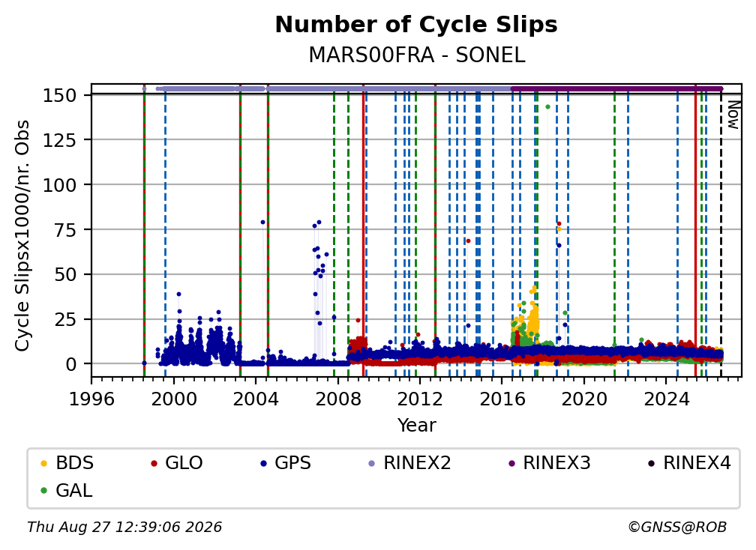Click the 75 y-axis tick label
The height and width of the screenshot is (550, 756).
pos(65,230)
